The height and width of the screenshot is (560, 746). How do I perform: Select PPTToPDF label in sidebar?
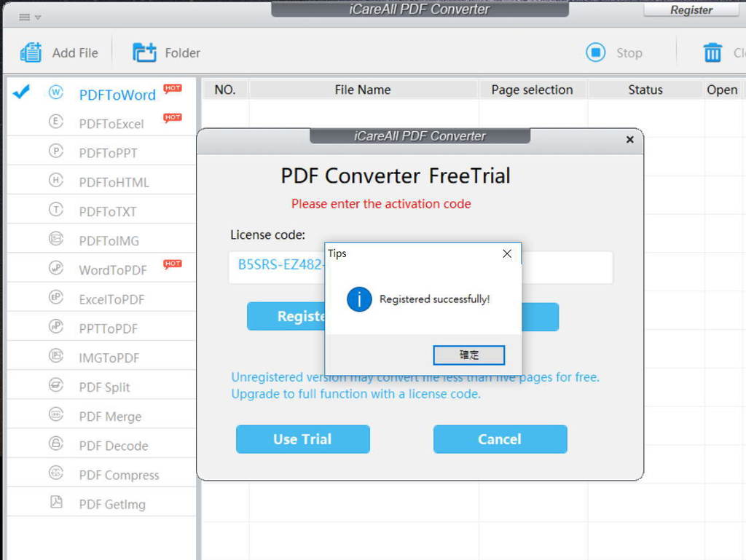tap(108, 329)
